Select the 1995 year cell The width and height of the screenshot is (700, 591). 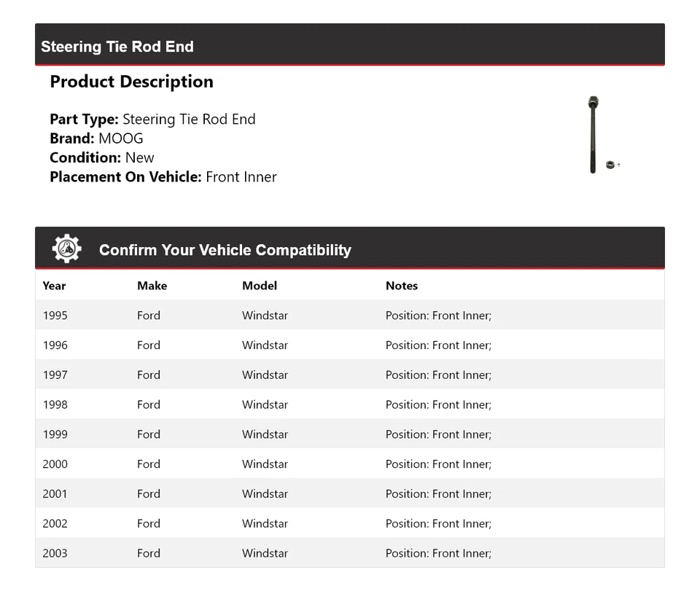pos(55,316)
